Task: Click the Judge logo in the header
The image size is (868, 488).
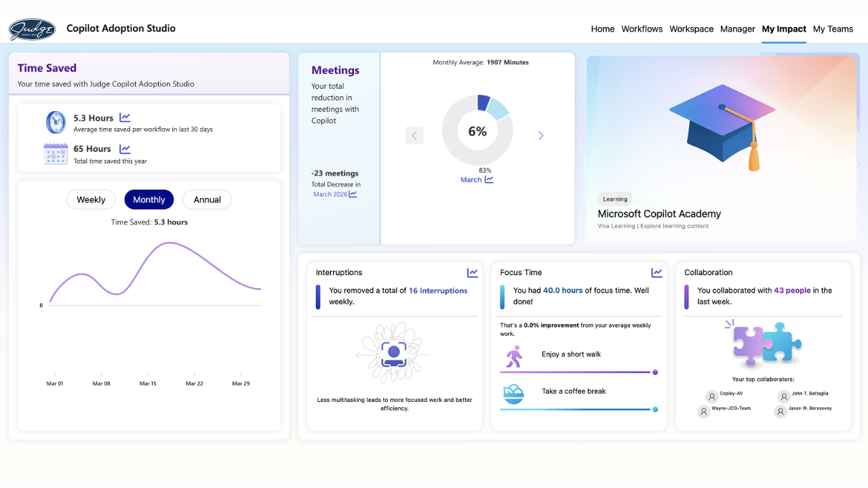Action: click(x=32, y=29)
